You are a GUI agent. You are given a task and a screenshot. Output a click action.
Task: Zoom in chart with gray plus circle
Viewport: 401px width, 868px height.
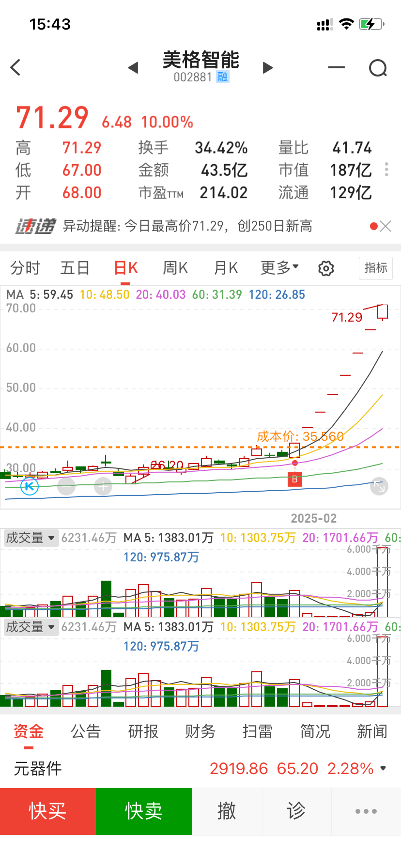pos(103,486)
